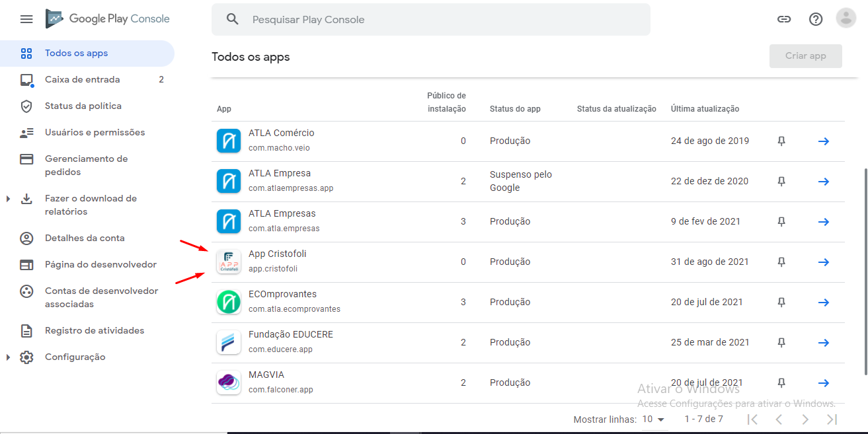Click the Criar app button
The image size is (868, 434).
[806, 56]
